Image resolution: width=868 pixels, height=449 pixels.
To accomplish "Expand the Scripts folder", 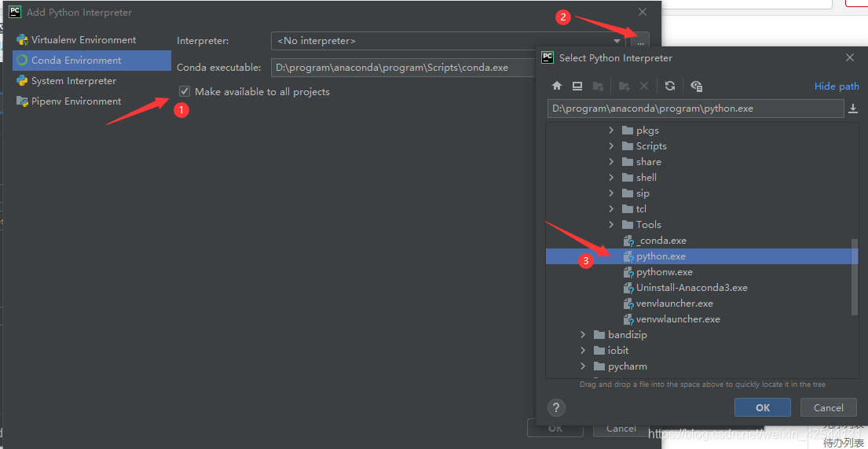I will 611,145.
